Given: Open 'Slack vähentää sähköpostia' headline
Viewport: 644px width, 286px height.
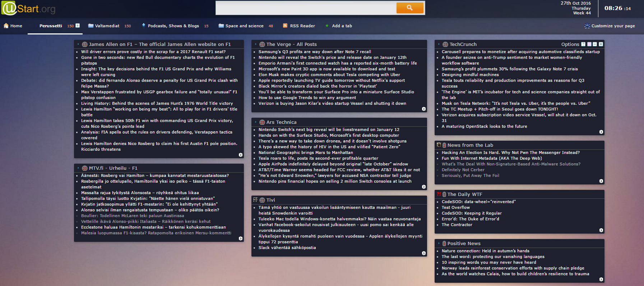Looking at the screenshot, I should click(x=287, y=248).
